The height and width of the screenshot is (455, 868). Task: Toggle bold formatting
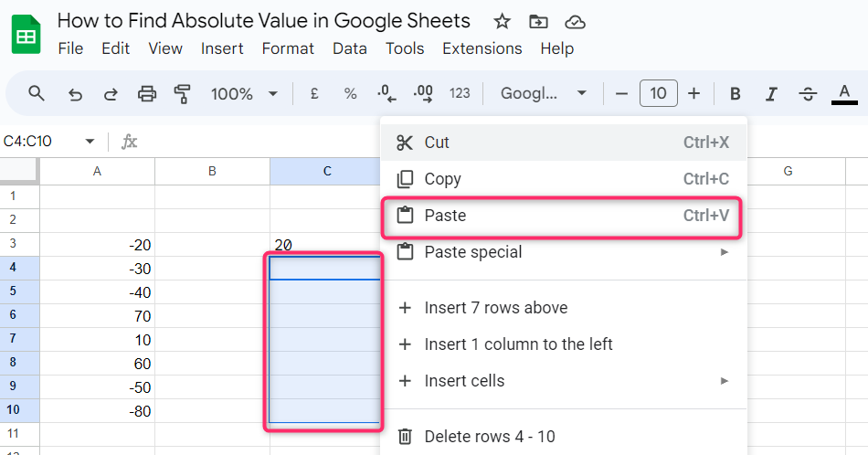pyautogui.click(x=735, y=93)
